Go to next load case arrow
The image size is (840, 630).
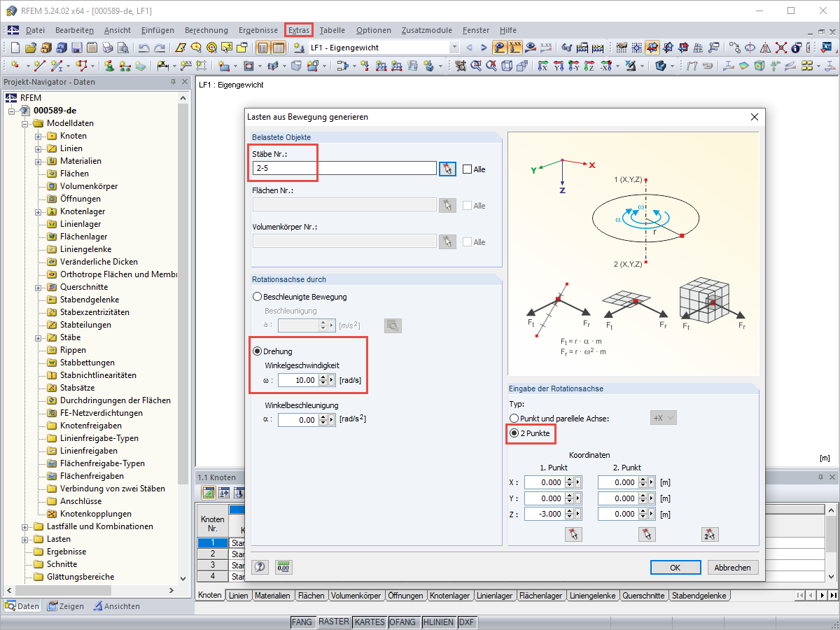click(484, 48)
